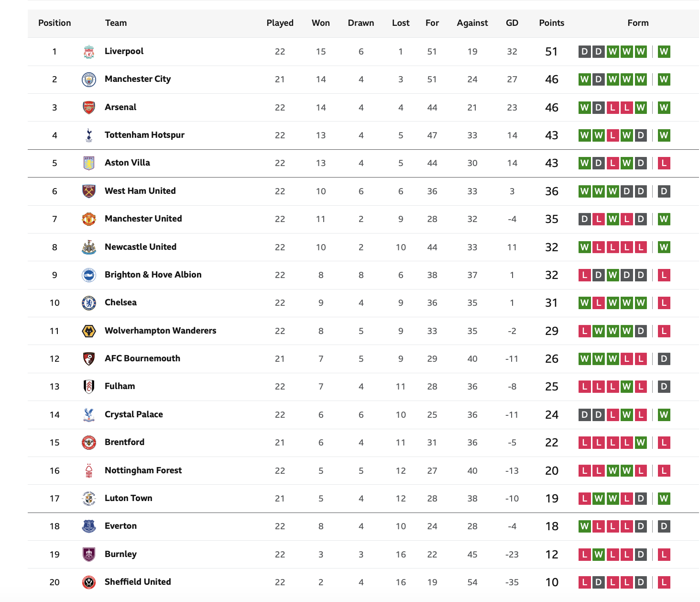
Task: Click Liverpool's latest green W form badge
Action: (x=664, y=52)
